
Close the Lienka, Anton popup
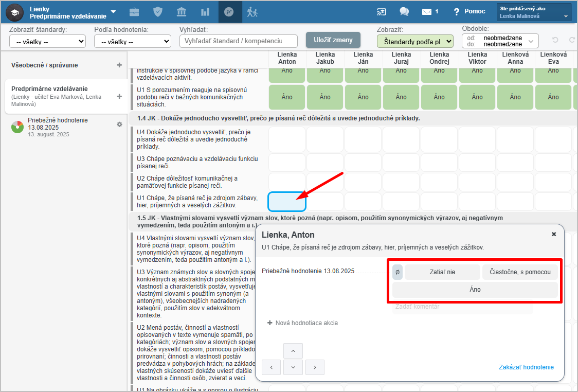(x=554, y=234)
